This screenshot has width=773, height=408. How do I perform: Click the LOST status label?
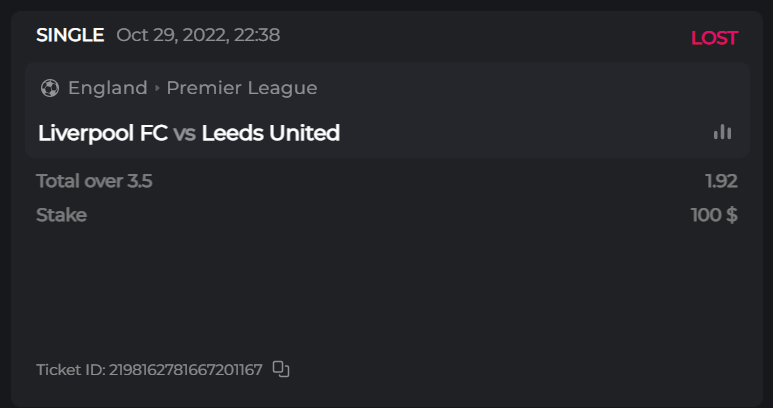pos(713,38)
